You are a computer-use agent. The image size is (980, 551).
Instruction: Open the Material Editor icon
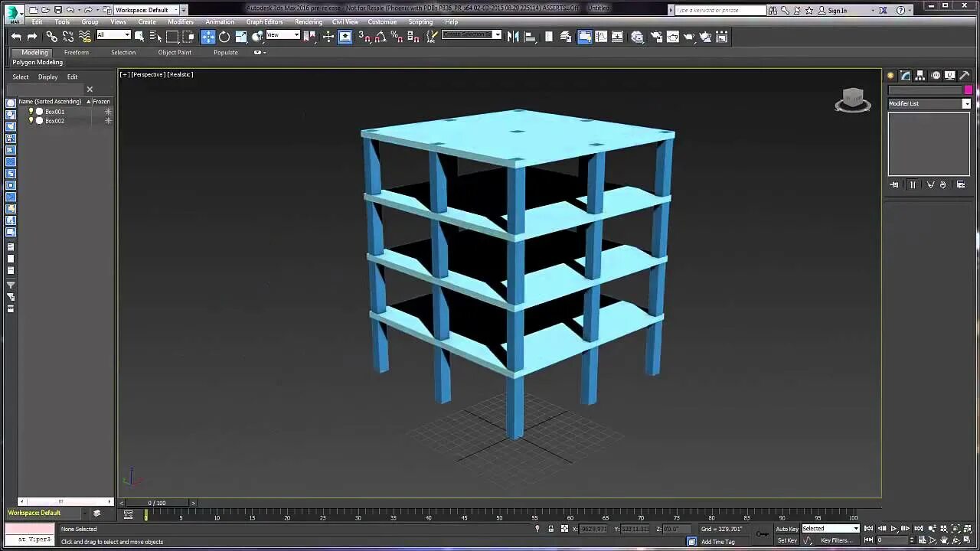pyautogui.click(x=637, y=37)
